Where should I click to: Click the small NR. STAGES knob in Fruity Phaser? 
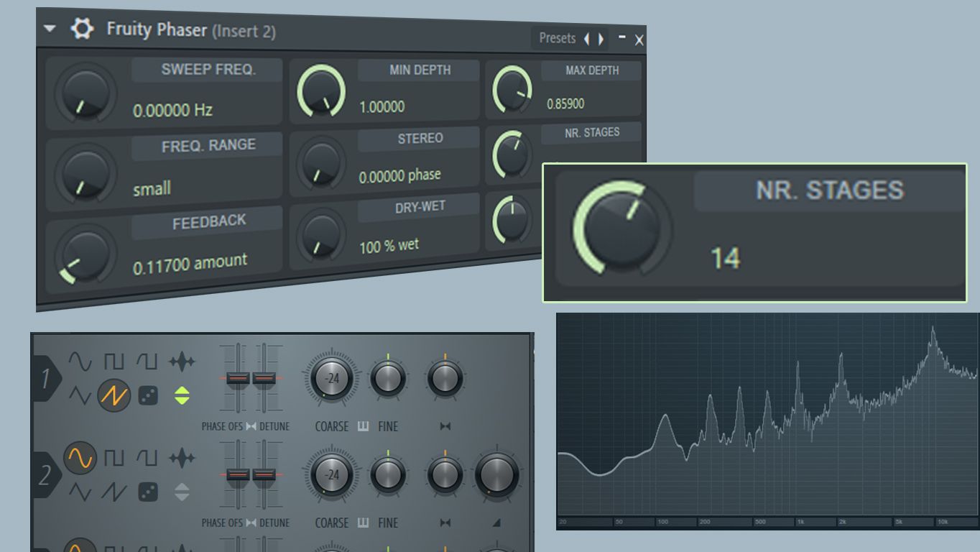(x=512, y=154)
